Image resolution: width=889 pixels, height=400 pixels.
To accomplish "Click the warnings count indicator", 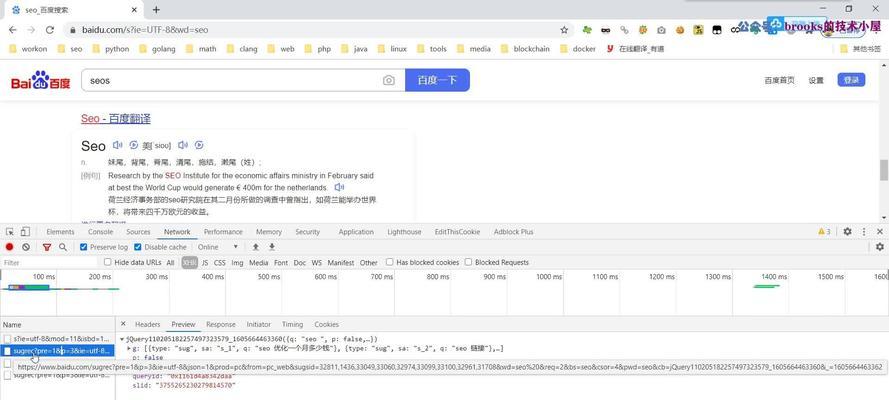I will point(824,232).
